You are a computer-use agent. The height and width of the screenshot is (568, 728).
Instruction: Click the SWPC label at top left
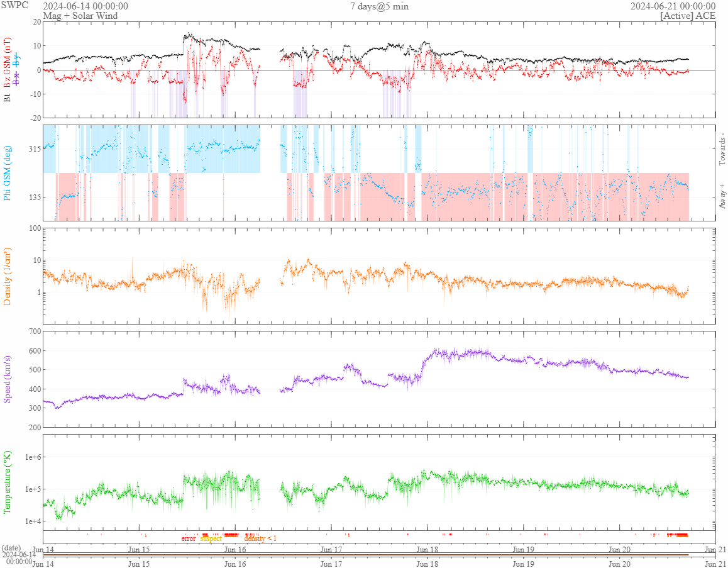pyautogui.click(x=14, y=5)
